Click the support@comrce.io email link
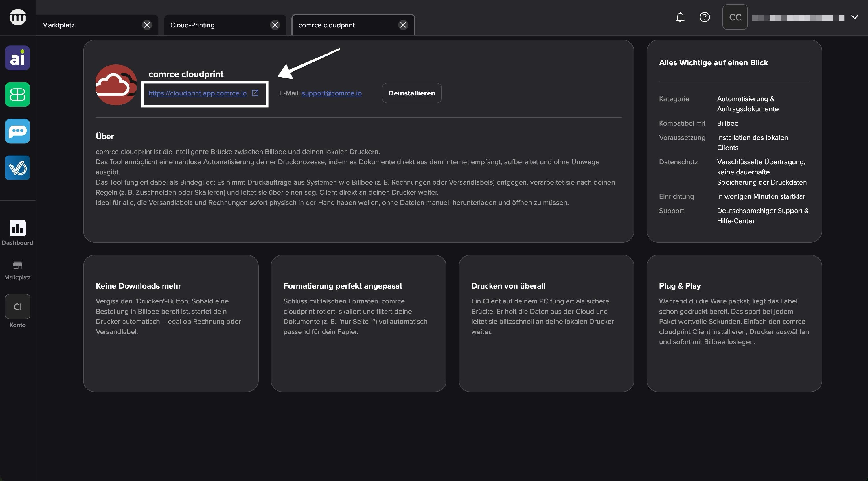 pyautogui.click(x=331, y=93)
